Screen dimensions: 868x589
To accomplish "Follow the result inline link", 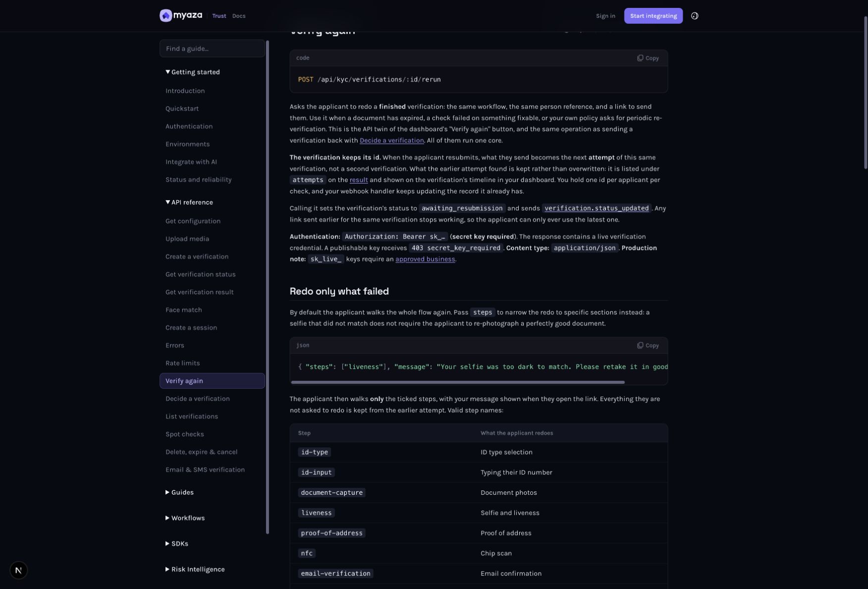I will 359,180.
